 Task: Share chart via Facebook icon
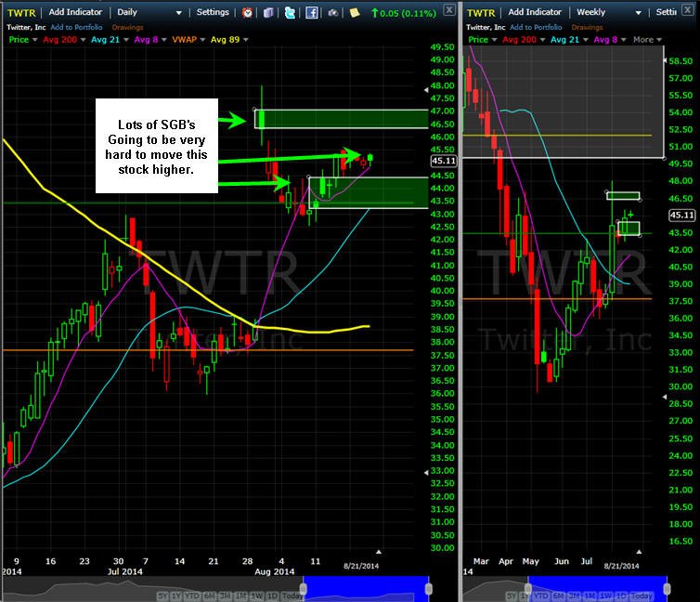click(x=312, y=12)
